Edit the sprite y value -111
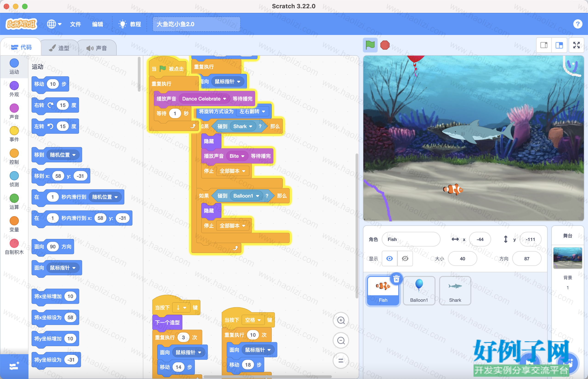 530,239
